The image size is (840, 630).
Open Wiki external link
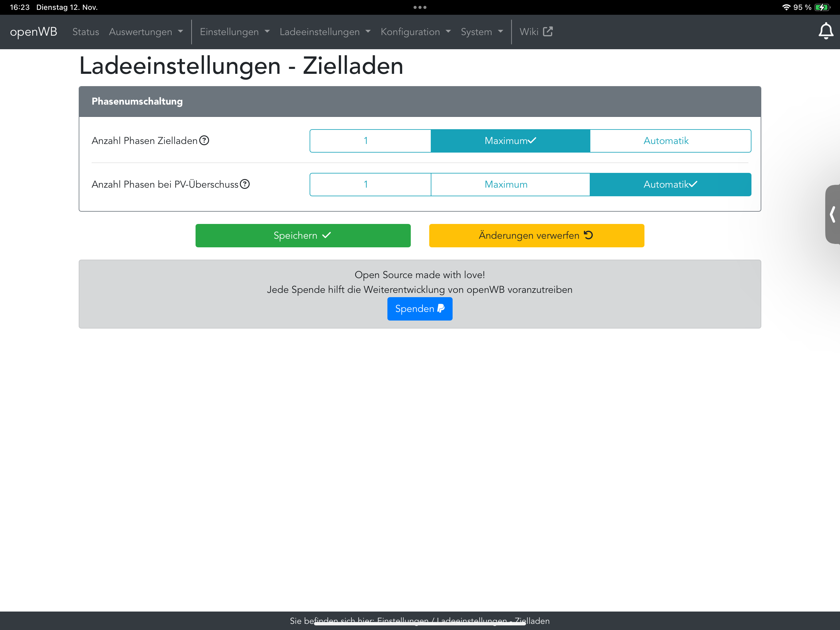tap(536, 32)
